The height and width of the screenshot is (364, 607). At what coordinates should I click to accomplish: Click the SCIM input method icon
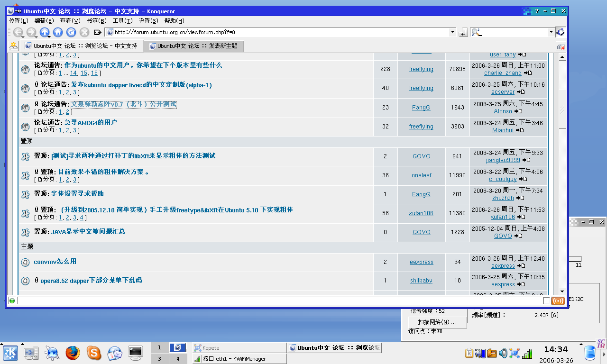tap(601, 344)
